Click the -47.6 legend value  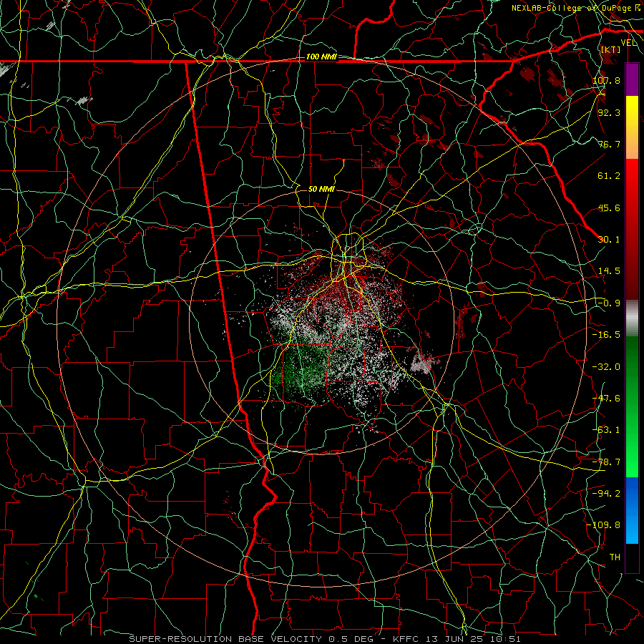[x=606, y=399]
